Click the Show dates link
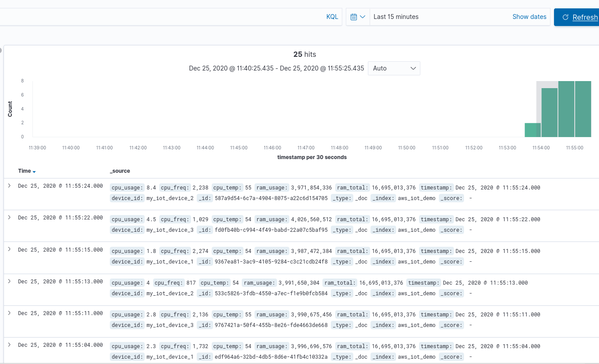 click(529, 16)
